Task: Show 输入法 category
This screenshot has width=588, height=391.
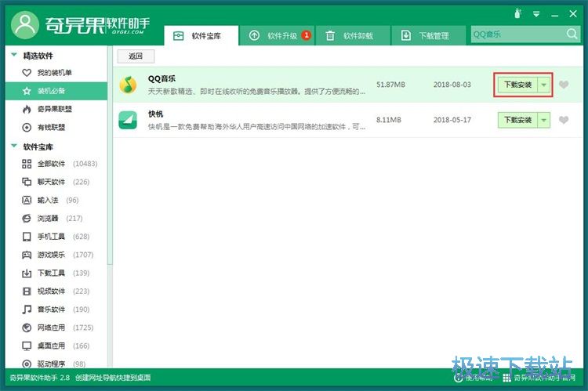Action: 56,200
